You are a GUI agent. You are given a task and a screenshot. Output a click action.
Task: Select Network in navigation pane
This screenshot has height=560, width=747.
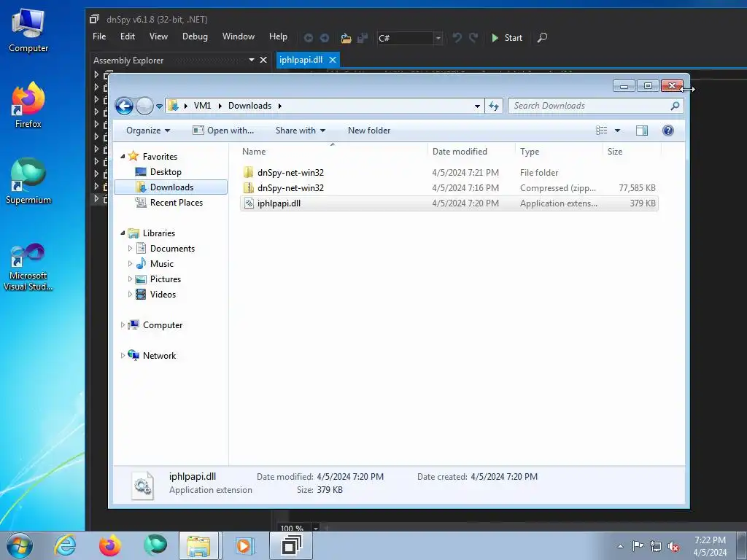(x=159, y=356)
